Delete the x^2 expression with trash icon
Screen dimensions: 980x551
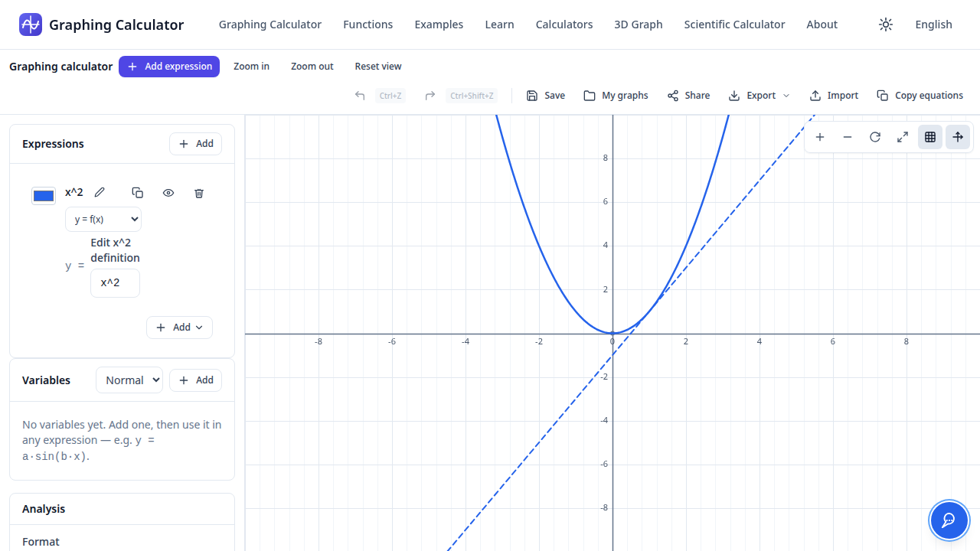[199, 193]
